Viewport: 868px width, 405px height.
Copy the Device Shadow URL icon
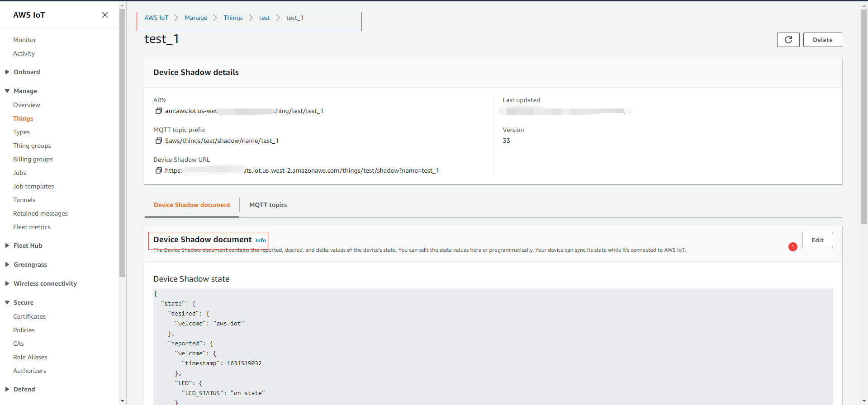158,170
